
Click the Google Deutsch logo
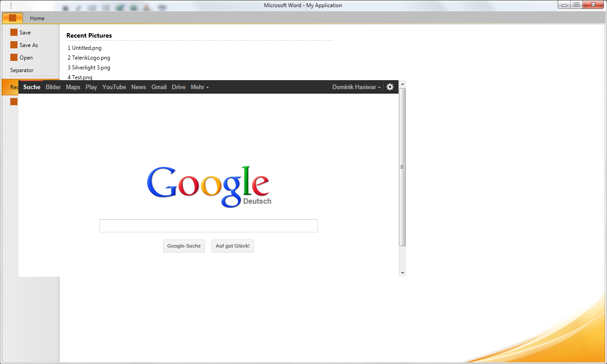[x=209, y=187]
